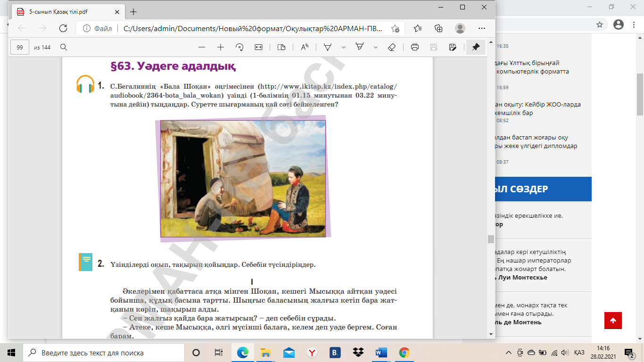The height and width of the screenshot is (362, 644).
Task: Start Read aloud for the PDF
Action: pyautogui.click(x=305, y=47)
